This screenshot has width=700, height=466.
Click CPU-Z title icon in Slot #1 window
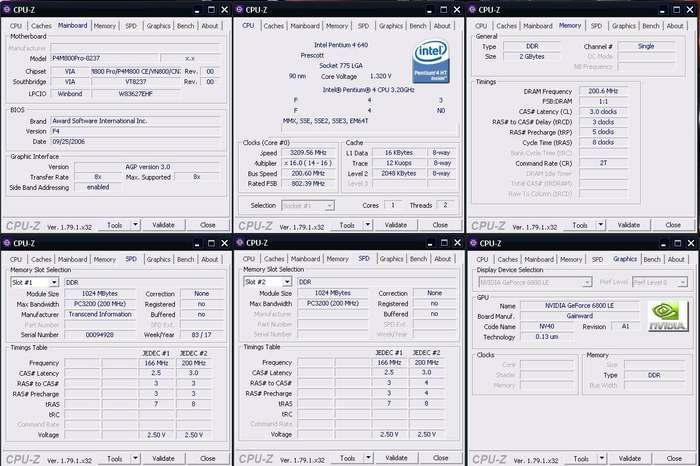coord(7,243)
